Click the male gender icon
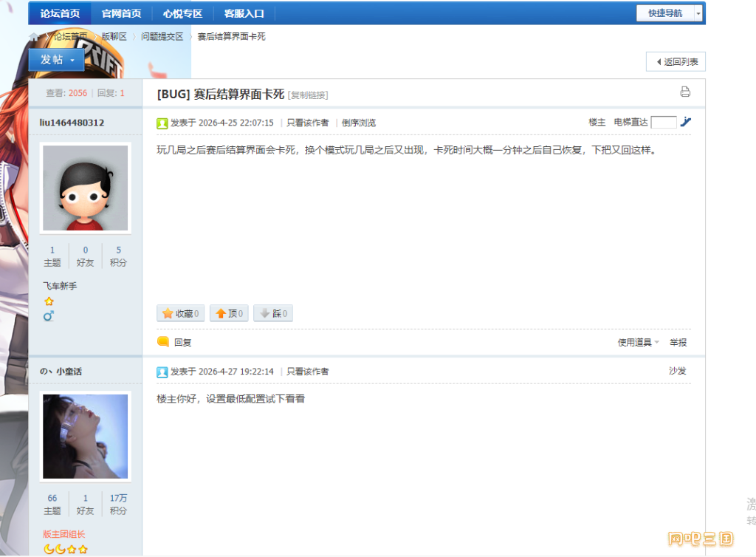The image size is (756, 557). pos(48,316)
